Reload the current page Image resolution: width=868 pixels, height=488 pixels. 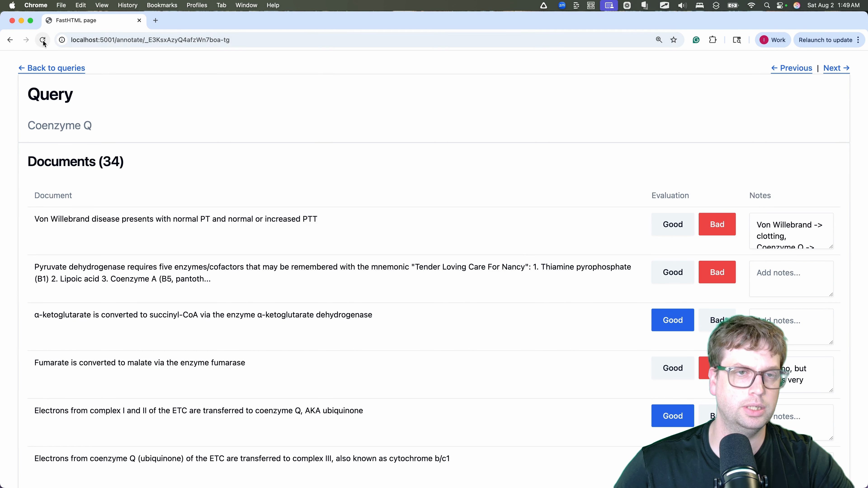[x=42, y=40]
